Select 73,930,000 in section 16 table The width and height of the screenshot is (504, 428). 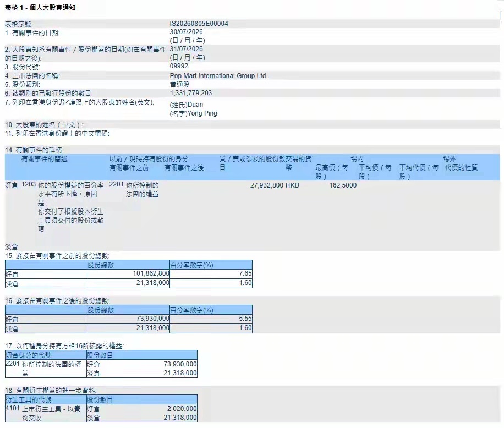152,319
